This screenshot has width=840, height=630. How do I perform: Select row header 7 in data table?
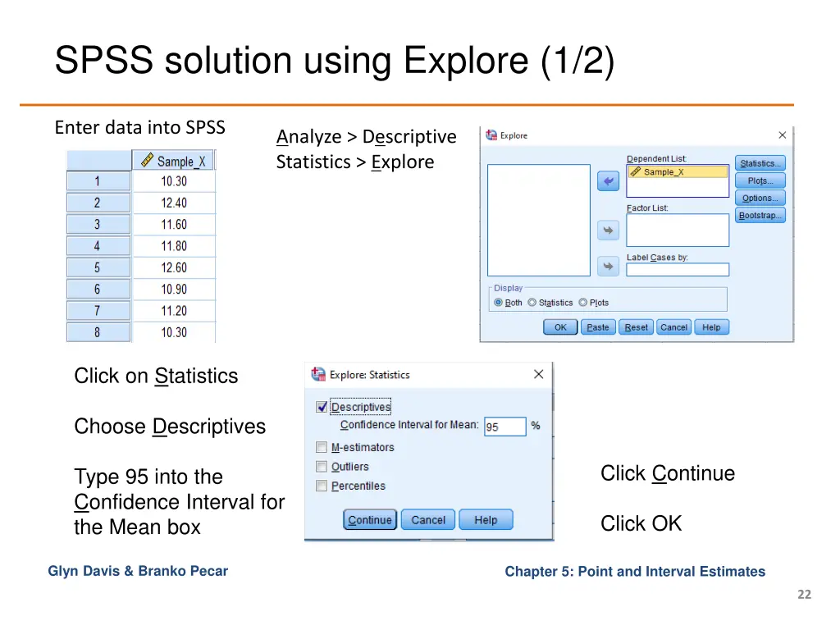(x=98, y=311)
